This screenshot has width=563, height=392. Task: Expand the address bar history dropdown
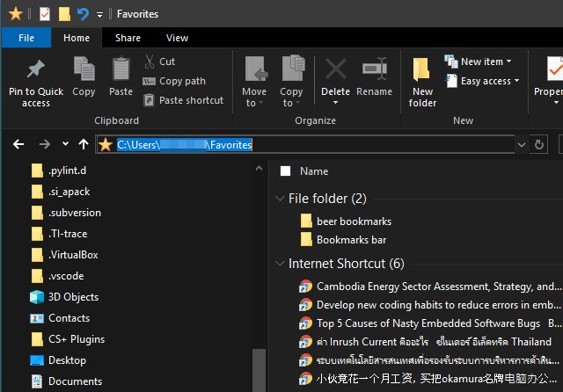click(522, 144)
